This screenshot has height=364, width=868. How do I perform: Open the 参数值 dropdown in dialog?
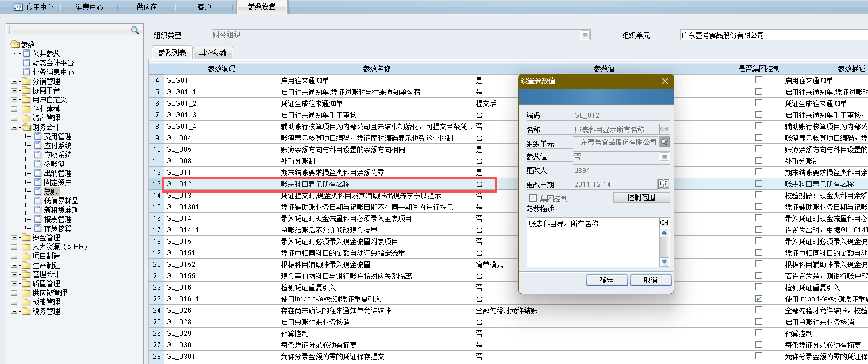tap(665, 156)
